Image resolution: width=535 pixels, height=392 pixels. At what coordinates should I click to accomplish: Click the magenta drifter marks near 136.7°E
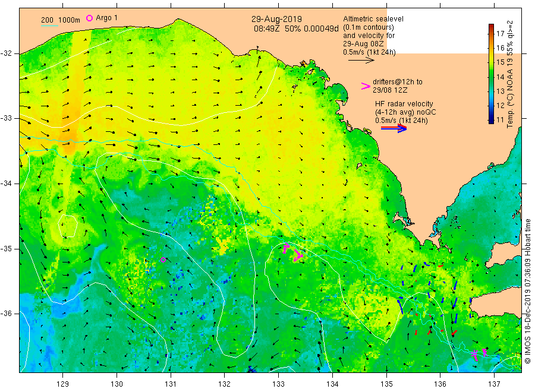(x=479, y=354)
